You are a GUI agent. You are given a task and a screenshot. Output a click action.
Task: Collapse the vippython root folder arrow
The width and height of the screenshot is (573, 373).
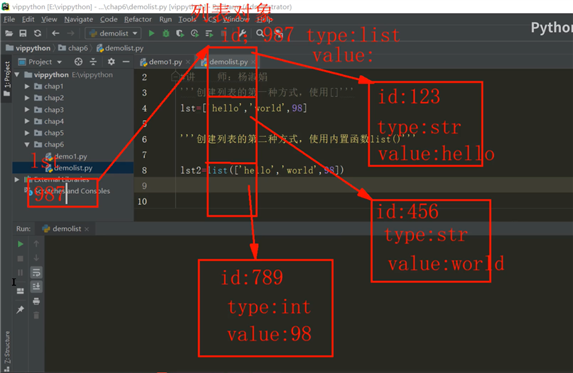pos(17,75)
